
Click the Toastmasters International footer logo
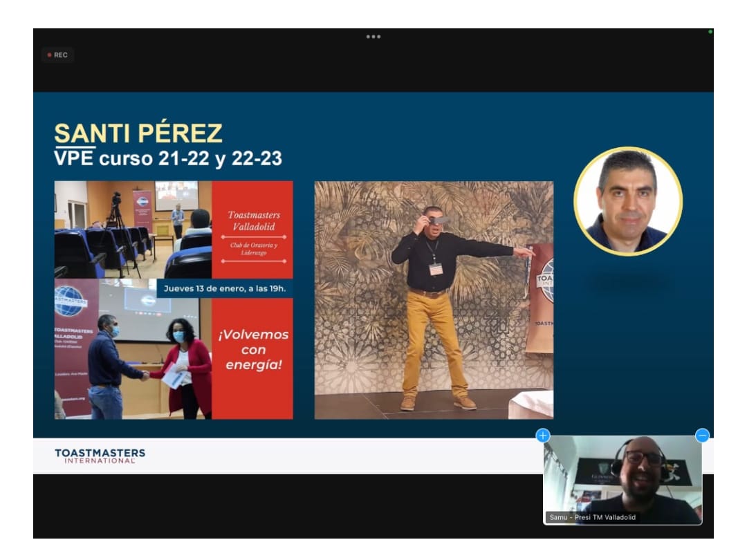pos(100,456)
